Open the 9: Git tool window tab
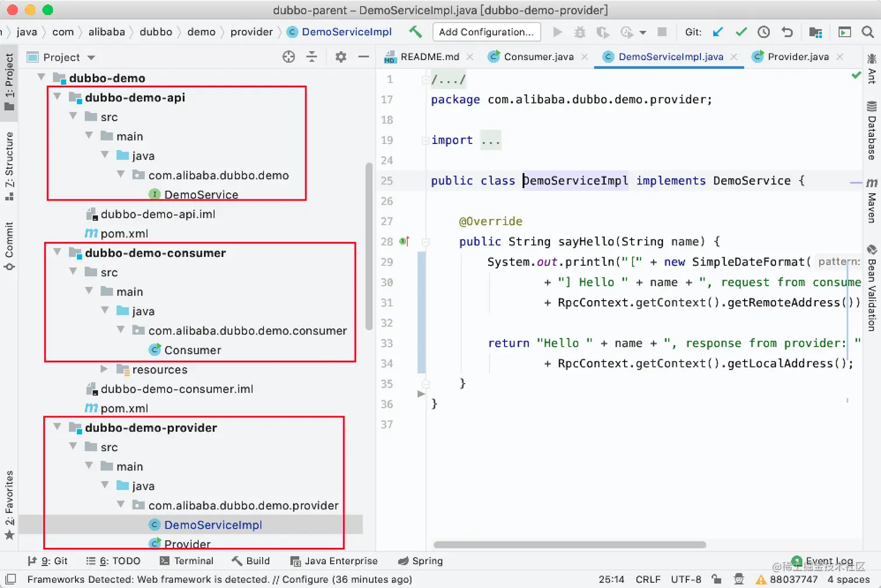This screenshot has height=588, width=881. tap(48, 561)
